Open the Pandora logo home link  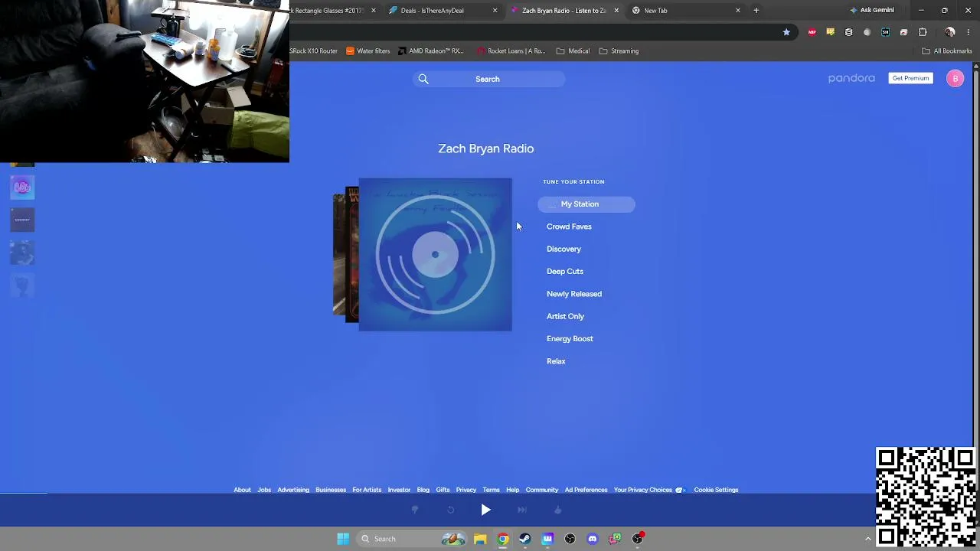[x=851, y=78]
